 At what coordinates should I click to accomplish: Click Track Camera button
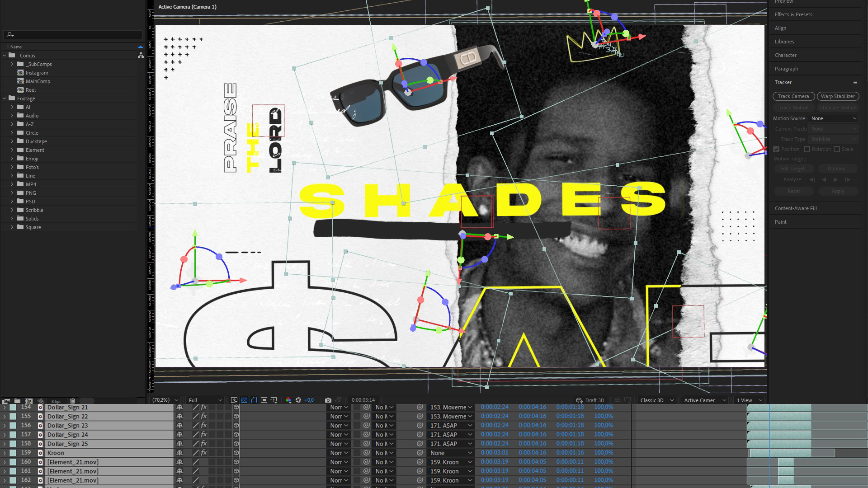tap(793, 96)
